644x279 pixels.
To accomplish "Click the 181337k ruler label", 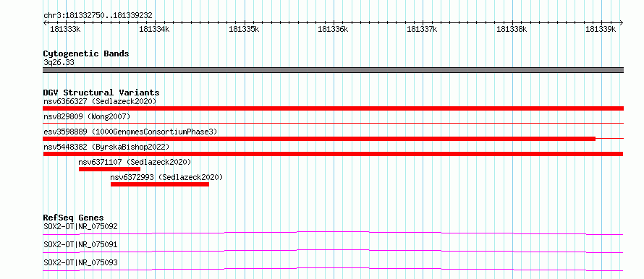I will tap(422, 29).
